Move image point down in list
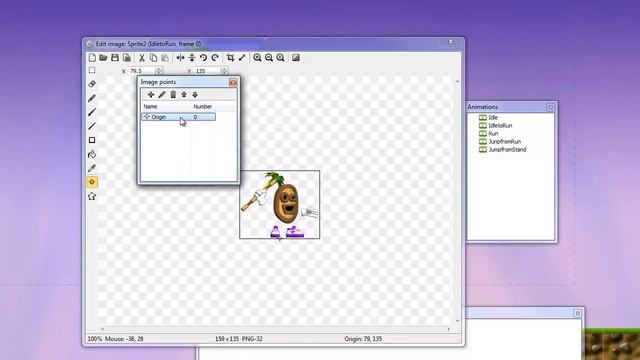This screenshot has width=640, height=360. click(195, 95)
